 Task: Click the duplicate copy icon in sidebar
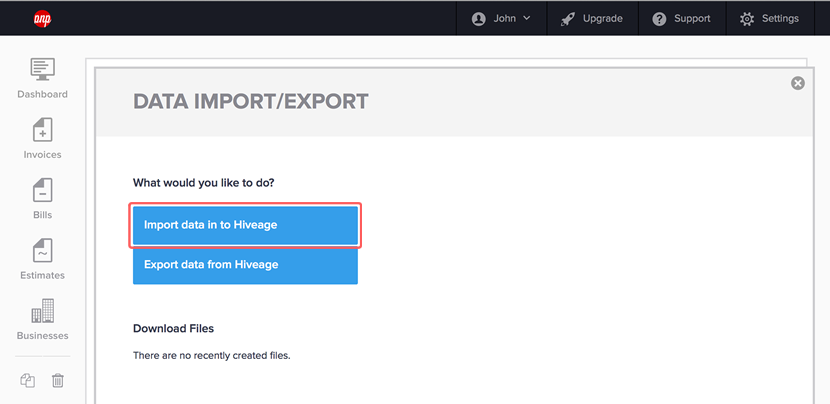[28, 380]
